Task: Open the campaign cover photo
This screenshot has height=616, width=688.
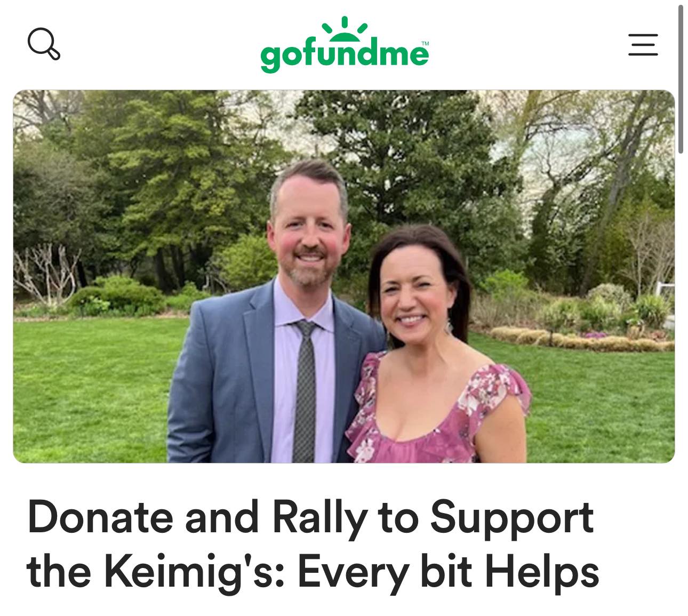Action: tap(344, 276)
